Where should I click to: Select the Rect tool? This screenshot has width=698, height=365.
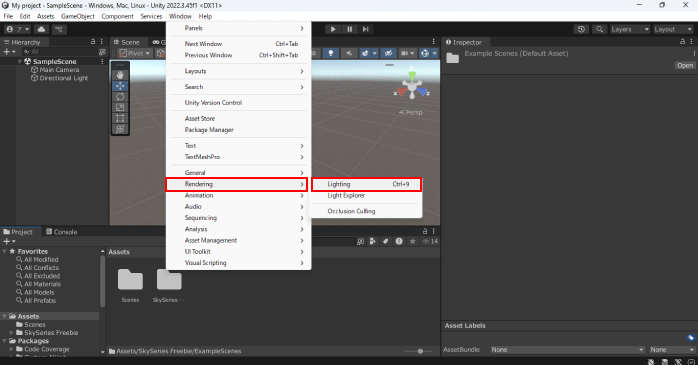(x=120, y=118)
